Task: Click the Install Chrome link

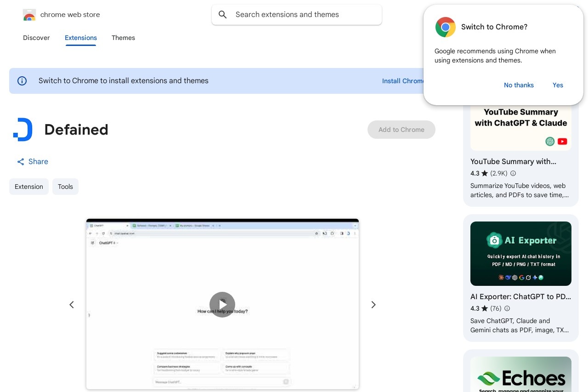Action: click(403, 81)
